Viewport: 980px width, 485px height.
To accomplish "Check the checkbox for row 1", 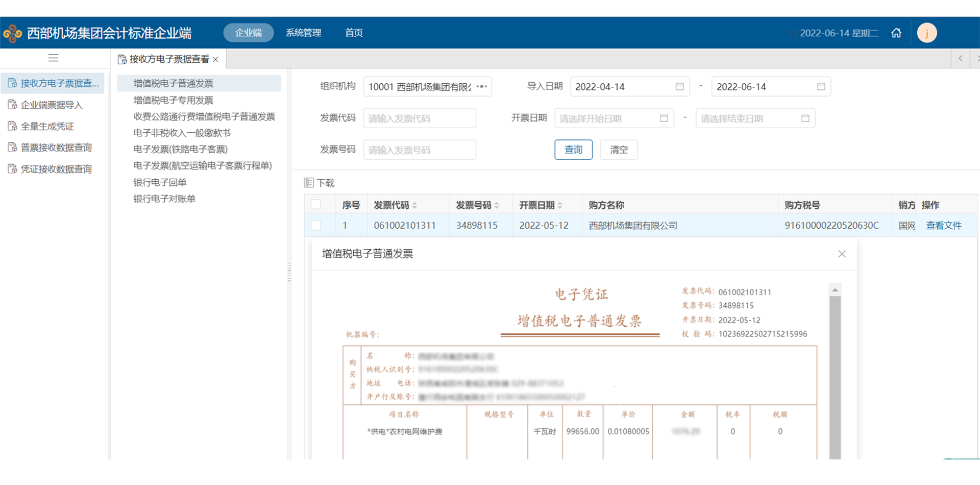I will (316, 226).
